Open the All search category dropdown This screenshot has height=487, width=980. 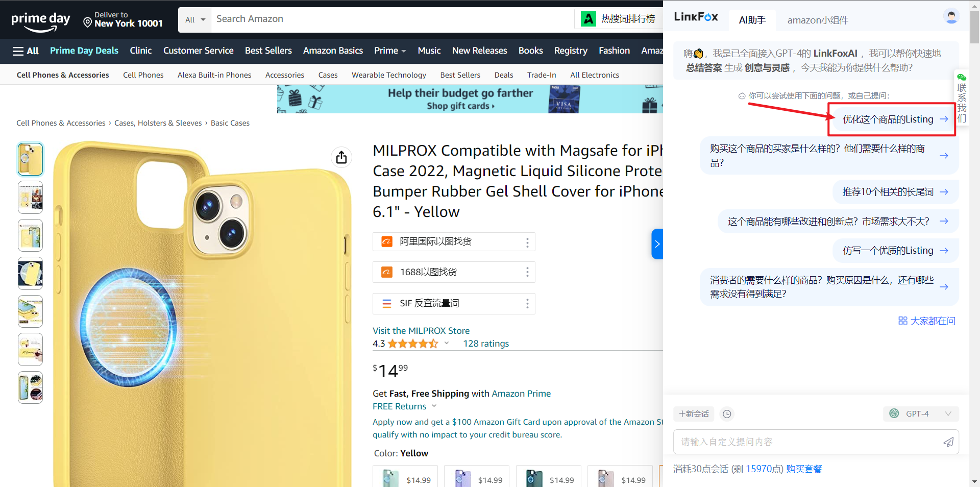click(x=195, y=20)
